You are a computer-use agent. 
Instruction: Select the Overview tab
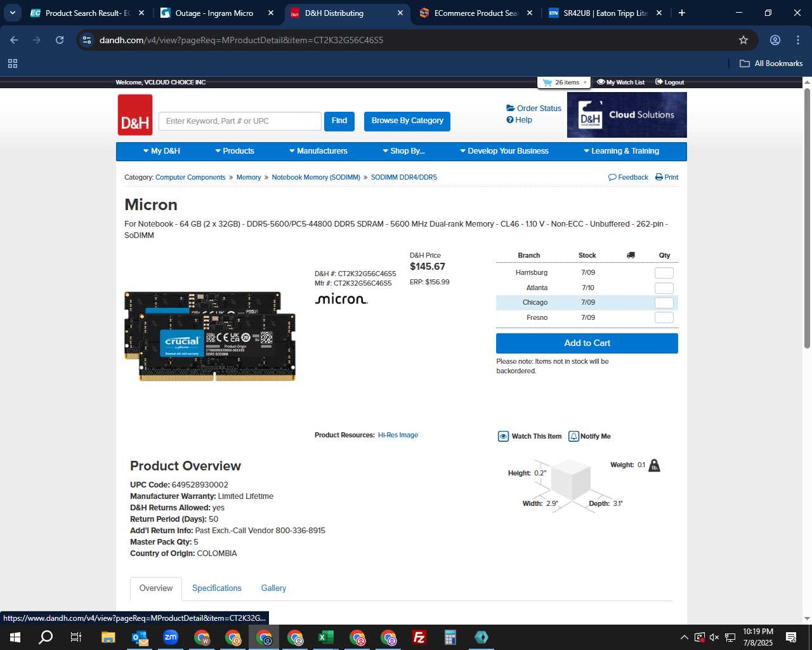click(x=156, y=588)
